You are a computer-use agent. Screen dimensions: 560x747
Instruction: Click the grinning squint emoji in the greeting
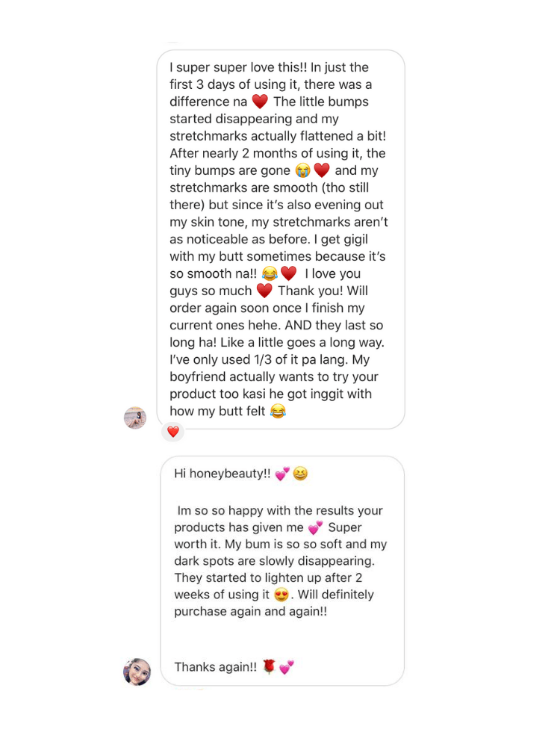pos(300,474)
